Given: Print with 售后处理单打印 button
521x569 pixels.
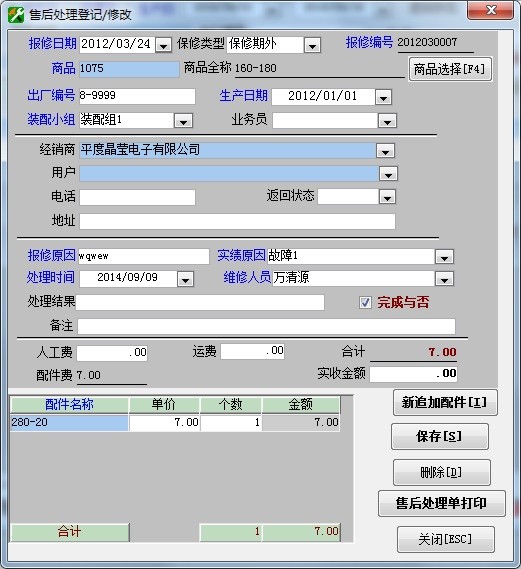Looking at the screenshot, I should (x=442, y=503).
